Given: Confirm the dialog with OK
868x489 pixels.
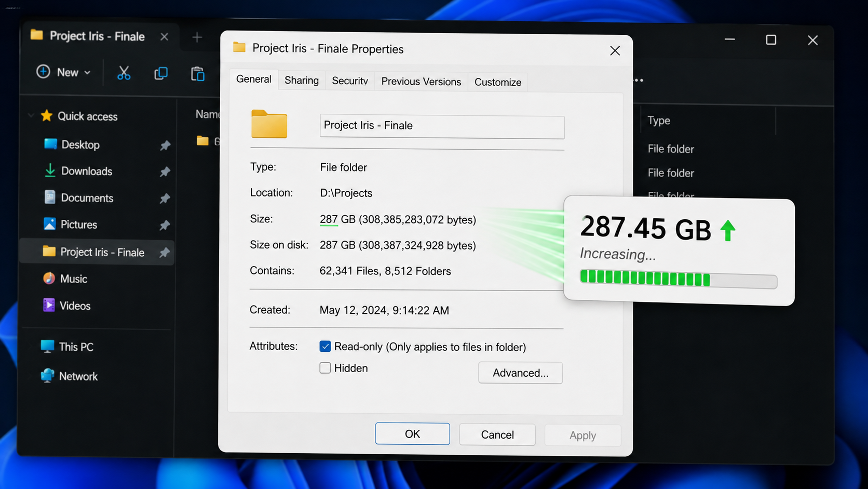Looking at the screenshot, I should click(x=413, y=434).
